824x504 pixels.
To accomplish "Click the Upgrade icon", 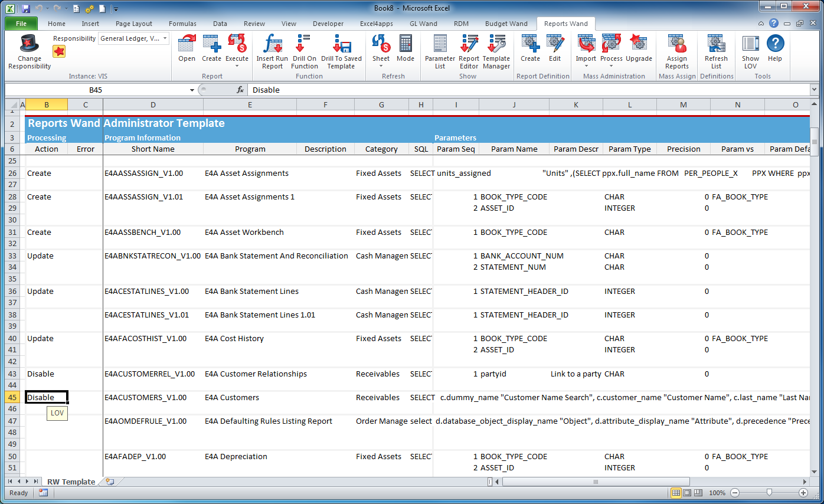I will coord(639,44).
